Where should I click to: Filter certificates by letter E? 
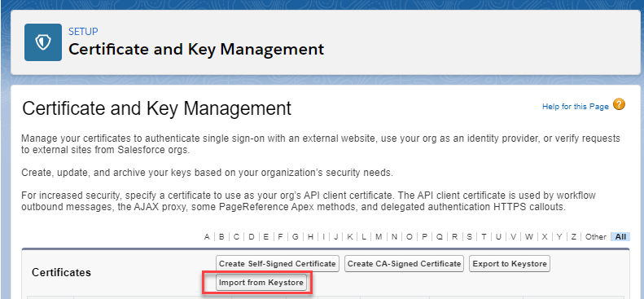click(266, 237)
